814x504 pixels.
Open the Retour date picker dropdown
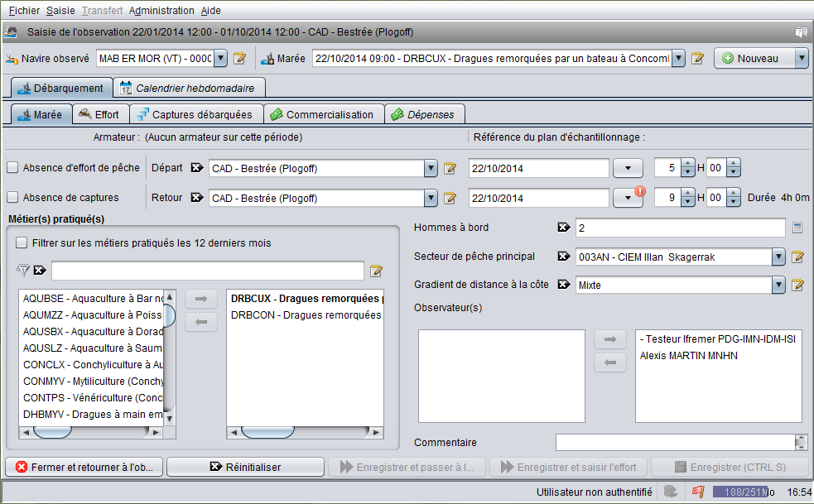click(x=628, y=198)
